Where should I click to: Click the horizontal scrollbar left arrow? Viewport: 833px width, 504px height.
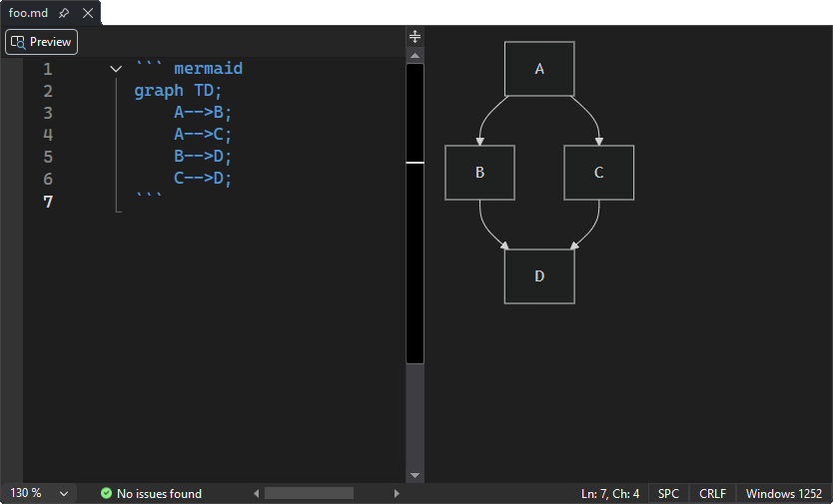pyautogui.click(x=256, y=493)
